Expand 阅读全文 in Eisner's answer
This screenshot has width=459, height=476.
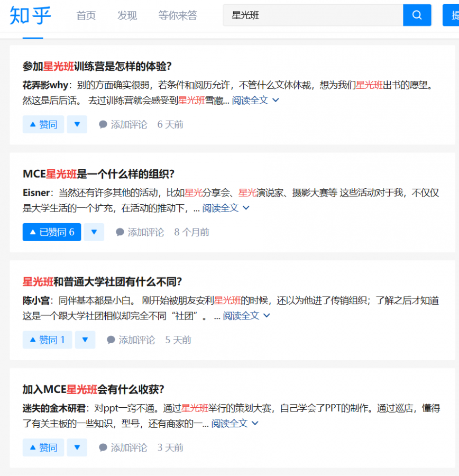tap(226, 208)
